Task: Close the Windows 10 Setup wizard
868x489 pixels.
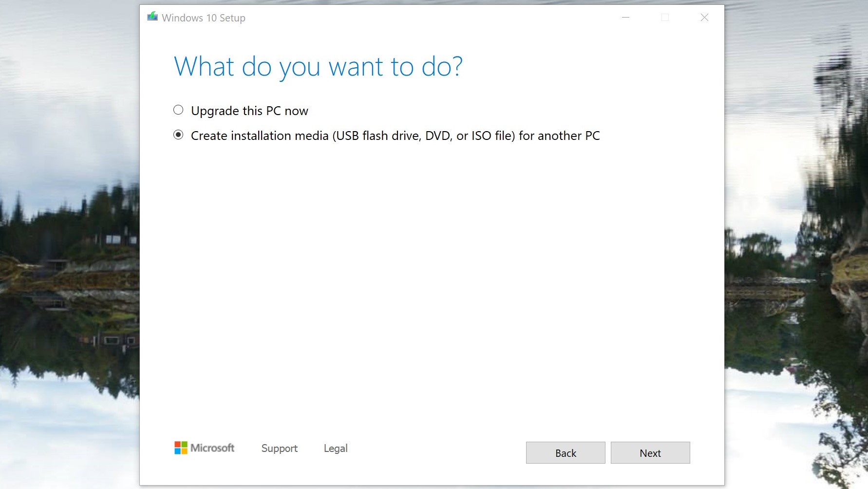Action: click(x=704, y=18)
